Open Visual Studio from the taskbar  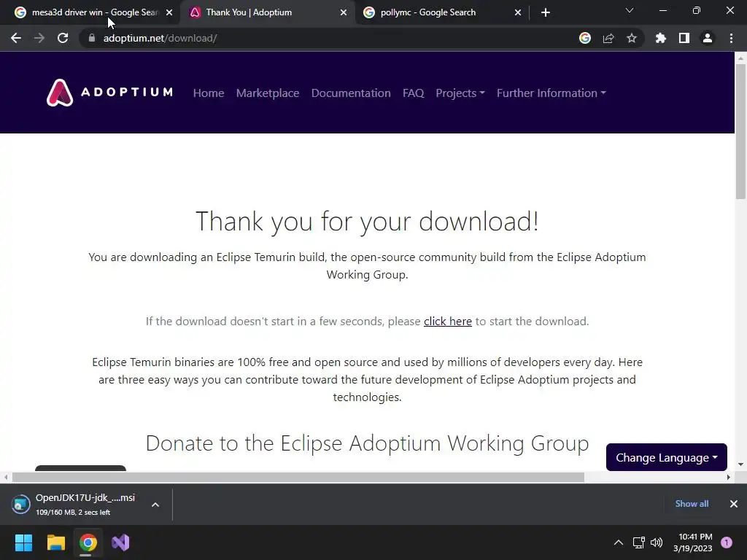(x=120, y=542)
